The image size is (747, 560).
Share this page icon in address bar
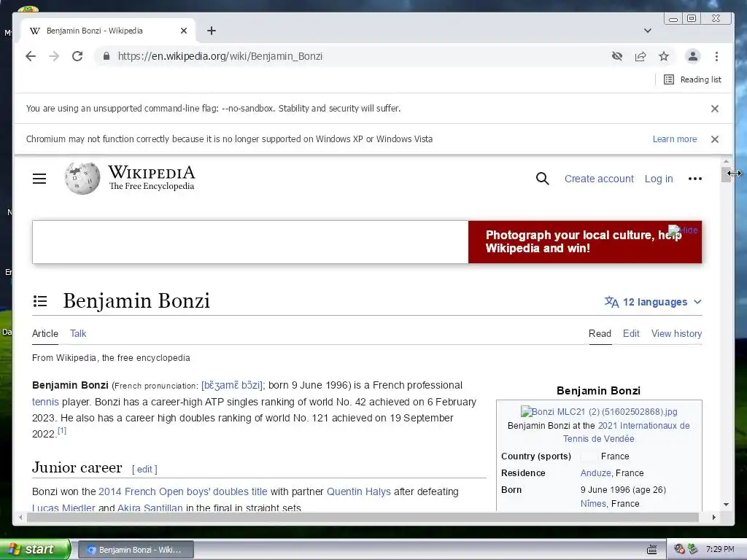640,56
